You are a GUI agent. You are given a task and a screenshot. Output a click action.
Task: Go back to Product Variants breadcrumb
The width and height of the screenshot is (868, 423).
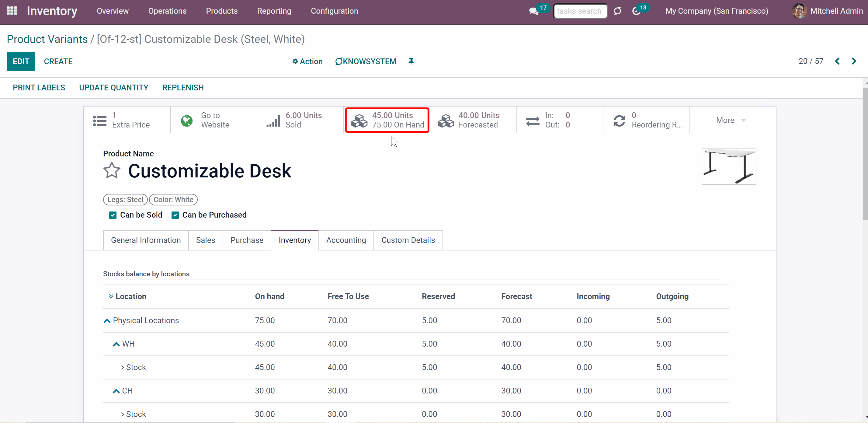[47, 39]
